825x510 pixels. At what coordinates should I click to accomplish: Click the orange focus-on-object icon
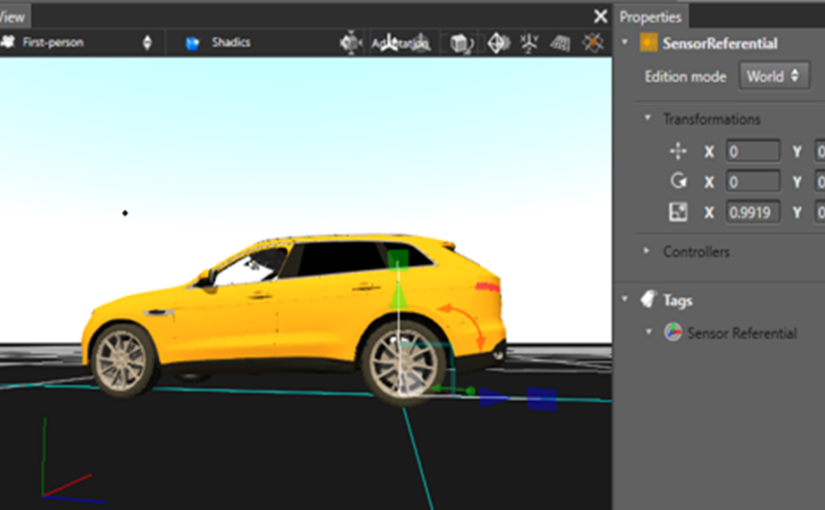(x=593, y=43)
